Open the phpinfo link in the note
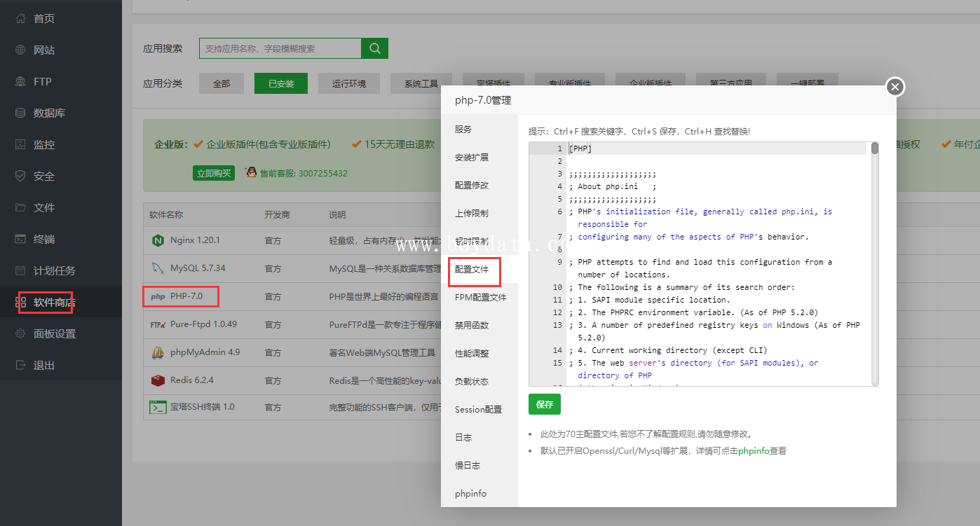980x526 pixels. tap(754, 451)
